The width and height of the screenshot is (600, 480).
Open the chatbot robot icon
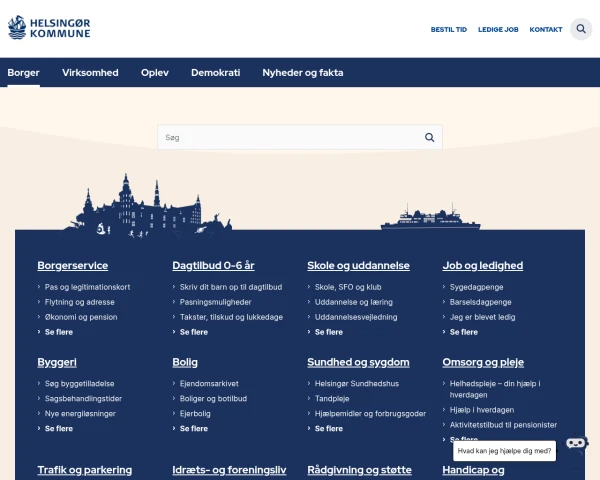[x=577, y=443]
